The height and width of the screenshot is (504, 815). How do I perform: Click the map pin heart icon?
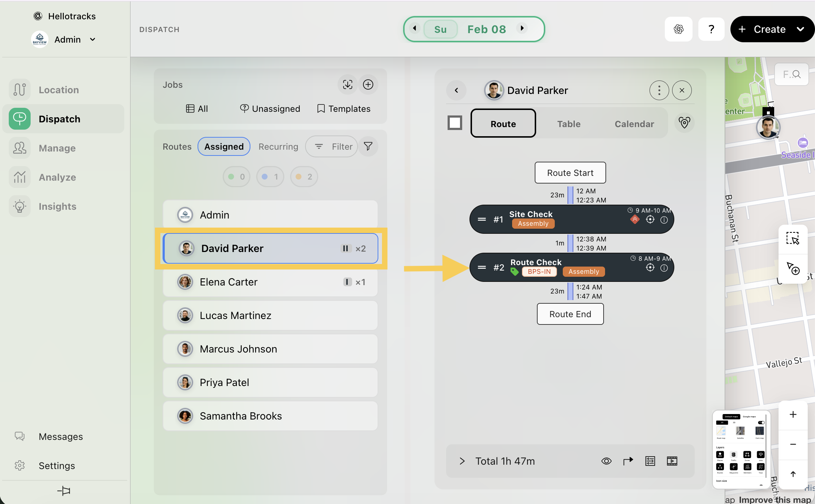[684, 123]
